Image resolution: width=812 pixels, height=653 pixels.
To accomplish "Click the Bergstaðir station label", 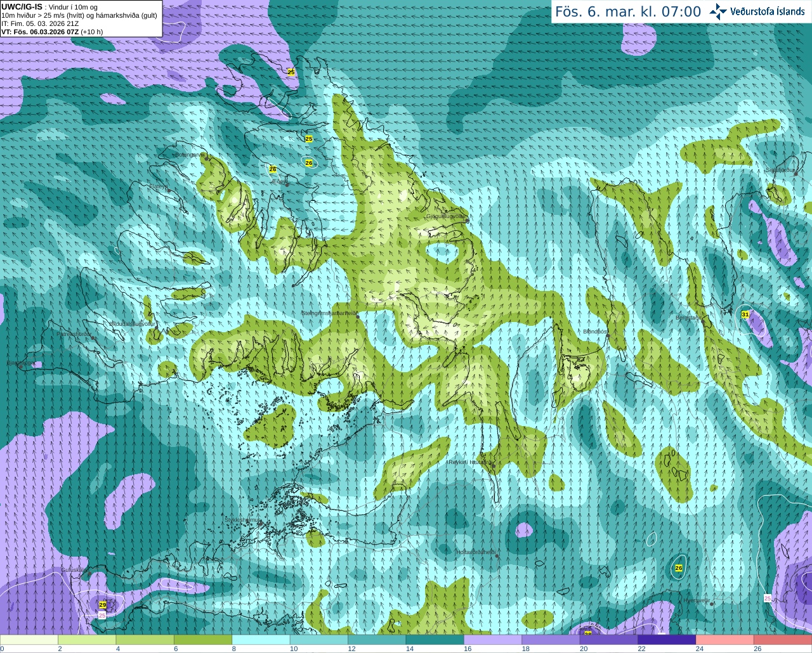I will 688,318.
